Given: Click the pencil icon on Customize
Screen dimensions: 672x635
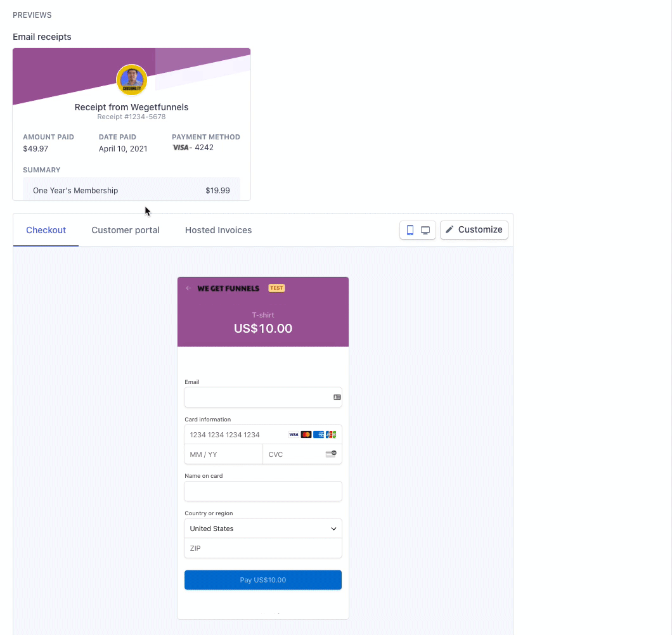Looking at the screenshot, I should click(x=449, y=229).
